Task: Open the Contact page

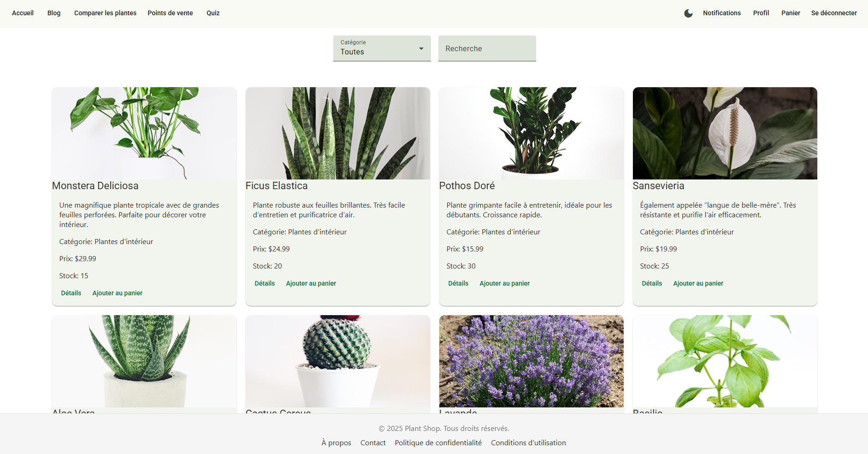Action: coord(373,442)
